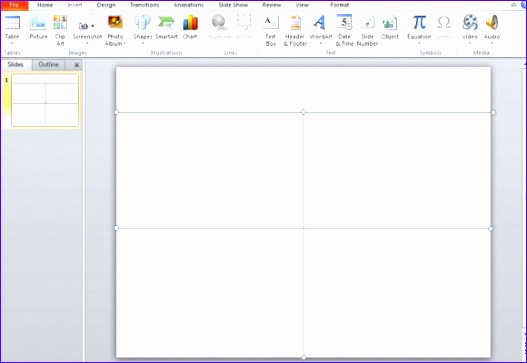Switch to the Design tab
This screenshot has height=363, width=527.
[106, 5]
